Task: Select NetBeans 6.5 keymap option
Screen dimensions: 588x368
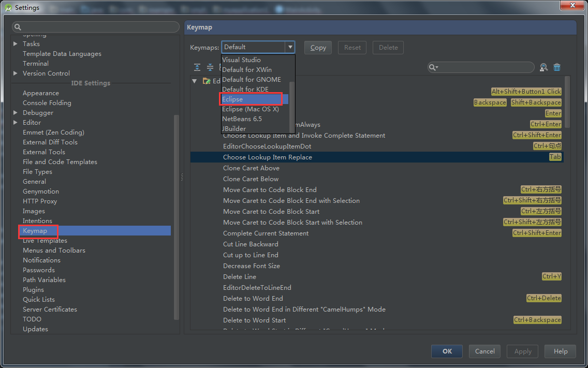Action: point(242,119)
